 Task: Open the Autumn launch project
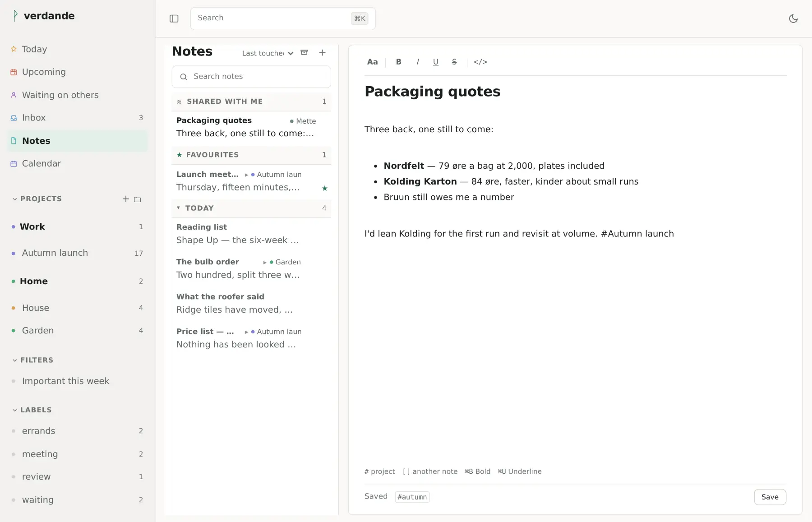(77, 253)
